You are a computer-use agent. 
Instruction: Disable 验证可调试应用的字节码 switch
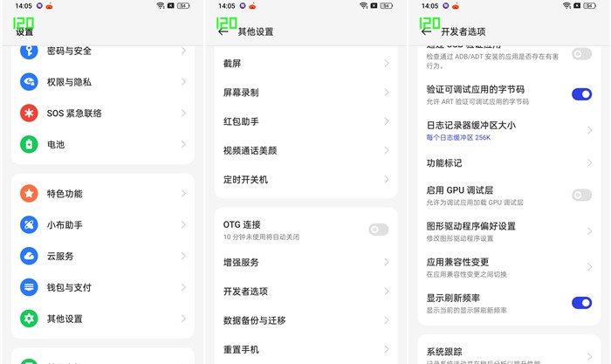pos(581,94)
